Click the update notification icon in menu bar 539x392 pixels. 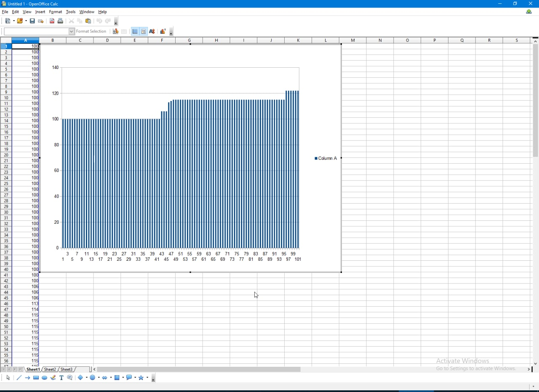pos(529,12)
